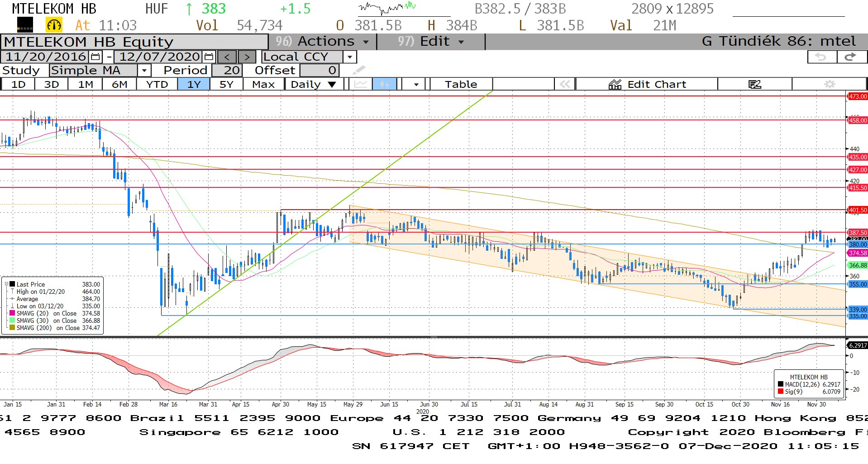Select the 5Y range tab
Screen dimensions: 868x464
(226, 84)
